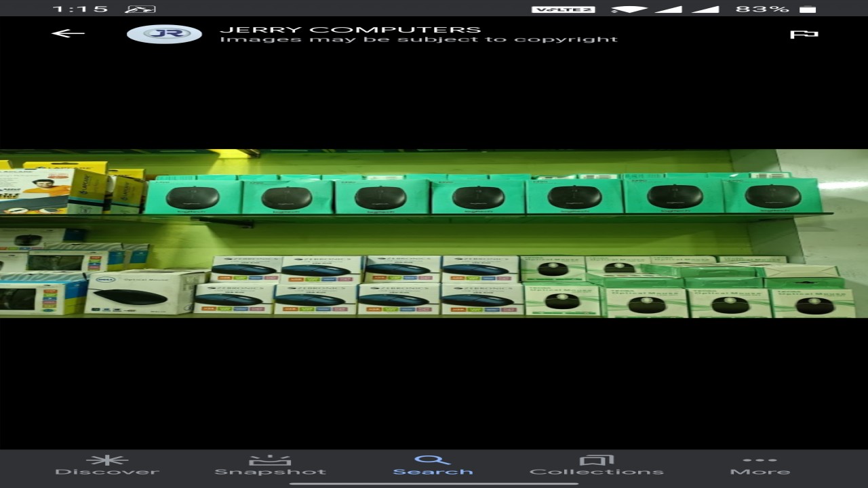868x488 pixels.
Task: Tap the Search magnifier icon
Action: tap(433, 460)
